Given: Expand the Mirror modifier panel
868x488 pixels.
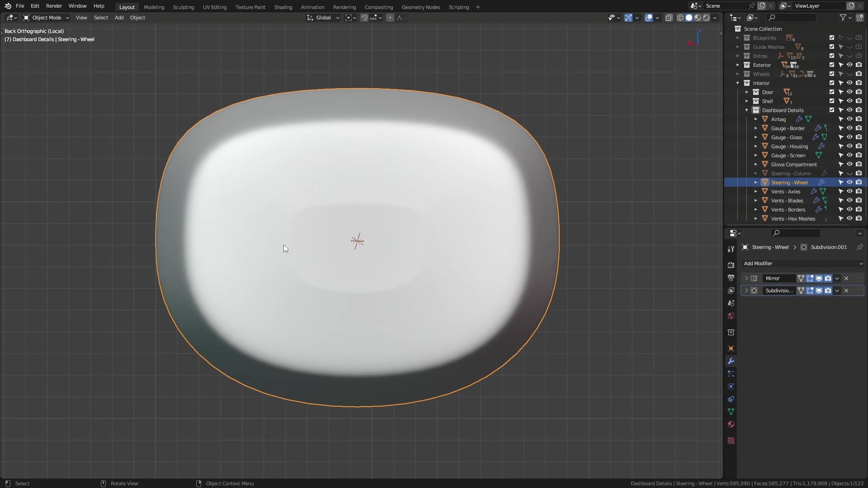Looking at the screenshot, I should coord(746,278).
